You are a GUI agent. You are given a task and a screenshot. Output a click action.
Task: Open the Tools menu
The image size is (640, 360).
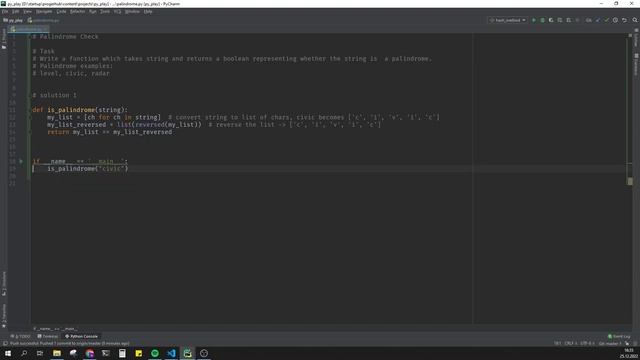tap(105, 12)
